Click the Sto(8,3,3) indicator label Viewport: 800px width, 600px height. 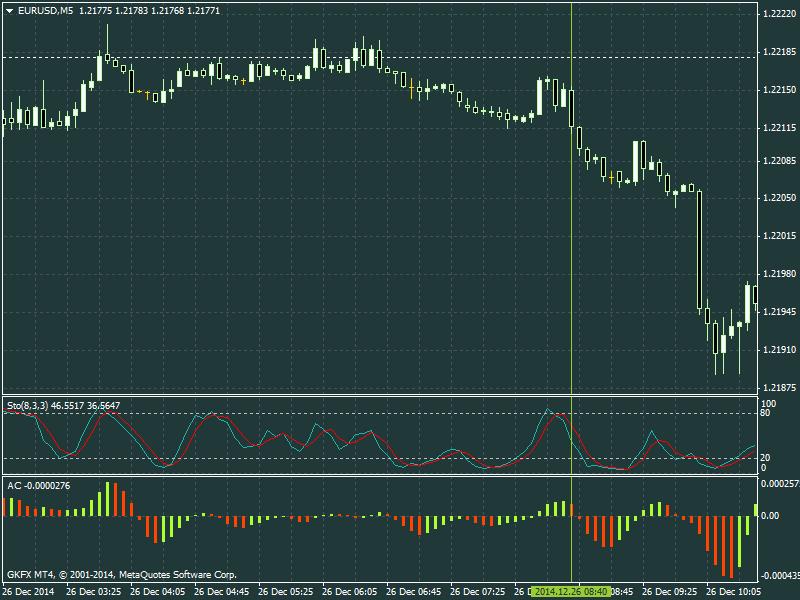point(32,405)
